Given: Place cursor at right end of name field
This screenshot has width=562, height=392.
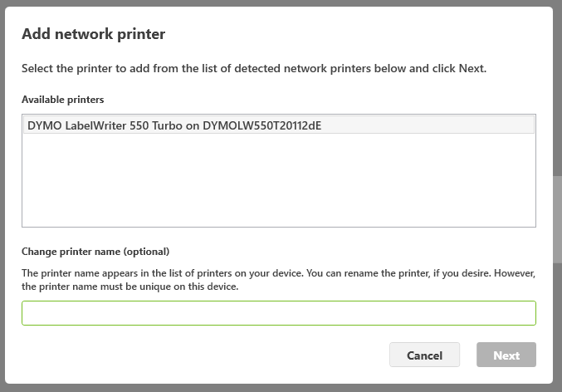Looking at the screenshot, I should (x=530, y=313).
